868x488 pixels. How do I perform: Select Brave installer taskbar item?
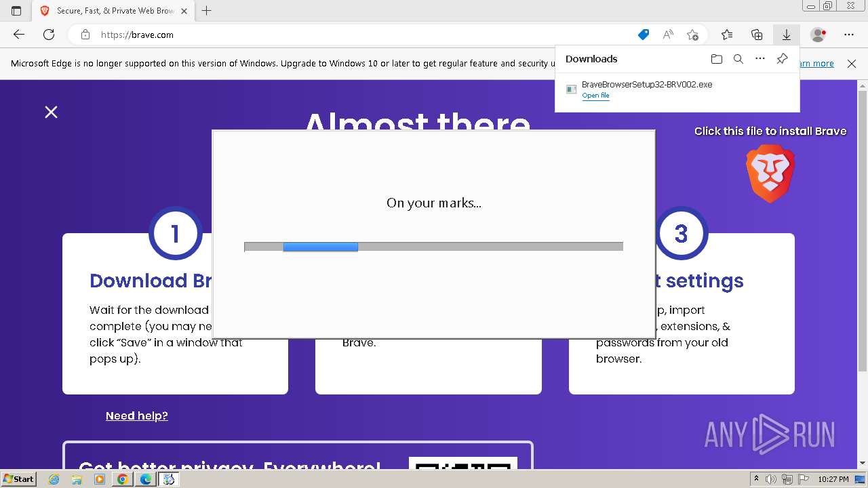coord(169,479)
